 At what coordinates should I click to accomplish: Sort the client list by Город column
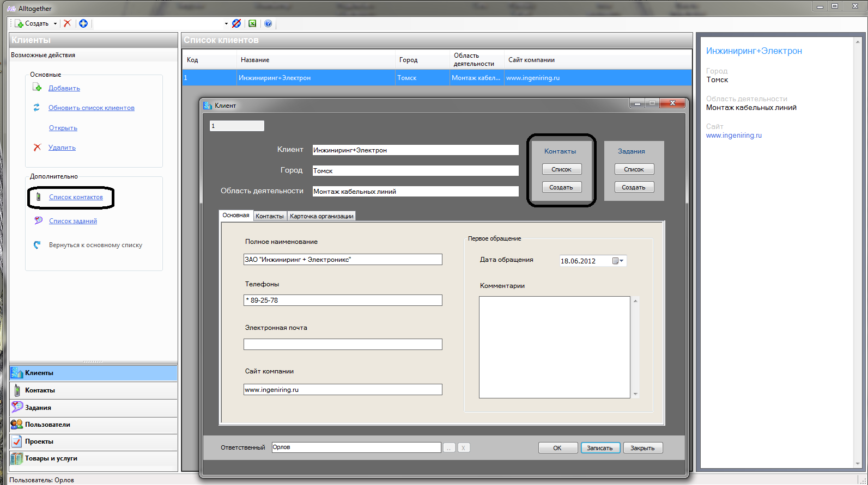(422, 60)
